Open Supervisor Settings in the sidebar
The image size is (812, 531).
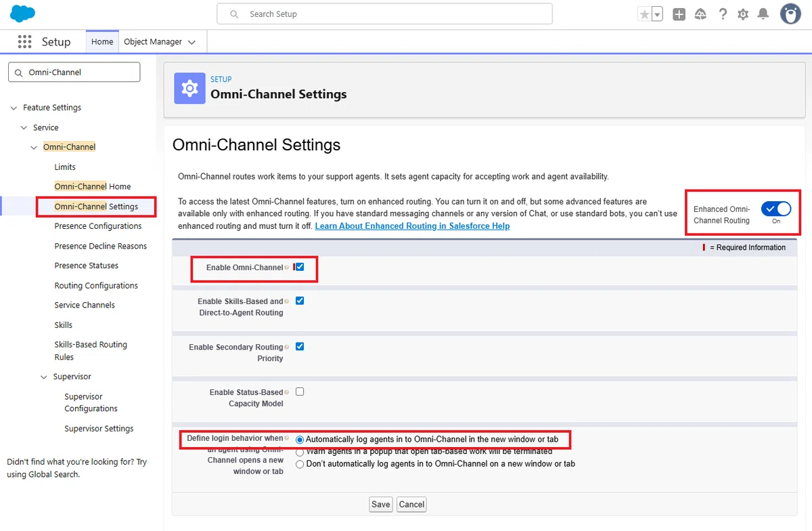[99, 429]
